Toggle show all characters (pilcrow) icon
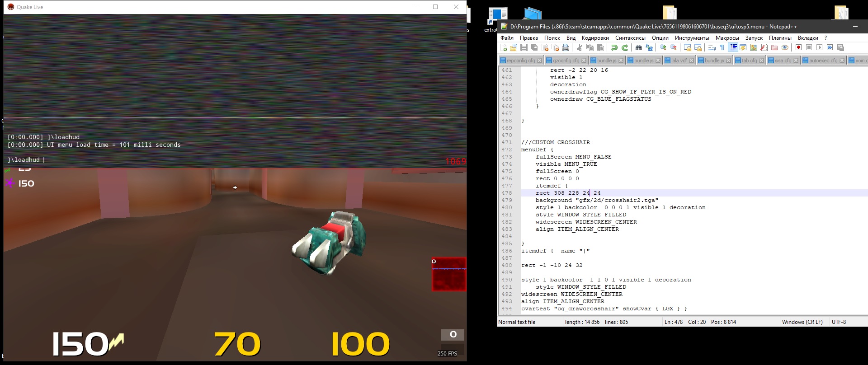Screen dimensions: 868x365 [x=722, y=47]
